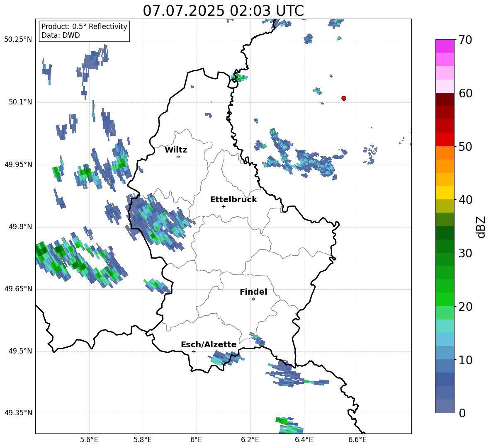
Task: Click the Ettelbruck station cross marker
Action: (224, 206)
